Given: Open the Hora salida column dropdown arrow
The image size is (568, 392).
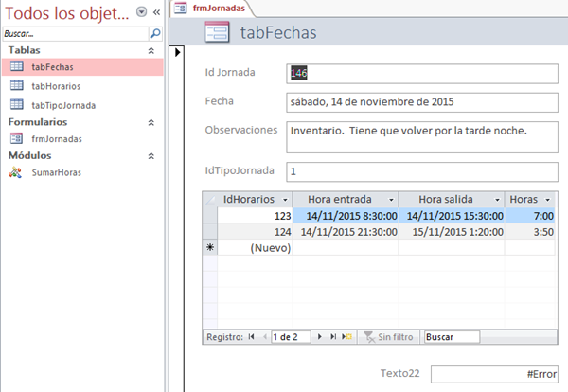Looking at the screenshot, I should (497, 200).
